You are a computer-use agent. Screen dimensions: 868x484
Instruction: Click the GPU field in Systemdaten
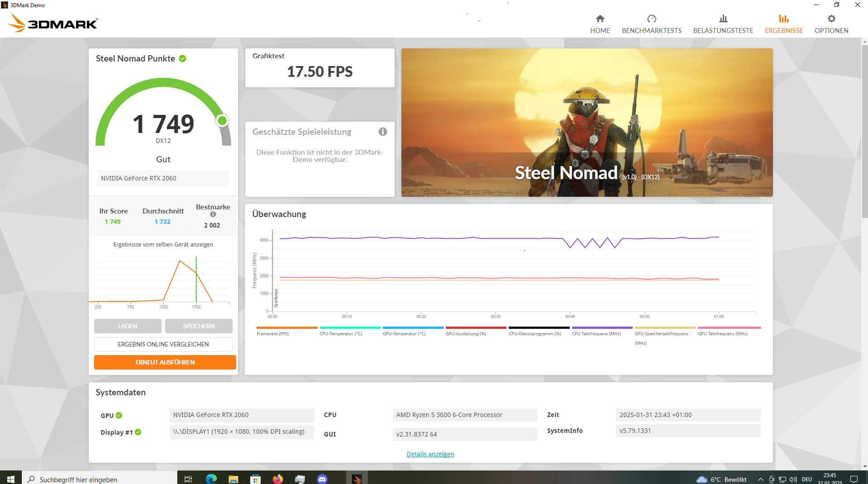click(x=242, y=415)
